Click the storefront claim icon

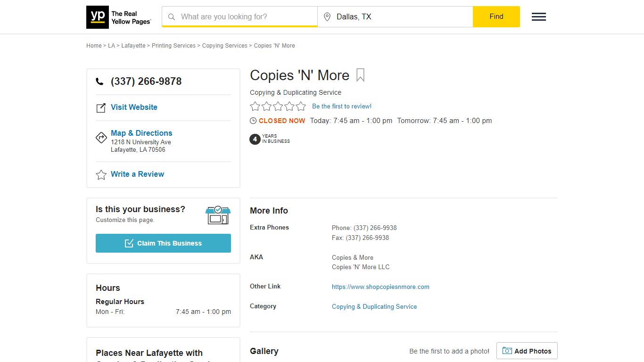[x=218, y=215]
